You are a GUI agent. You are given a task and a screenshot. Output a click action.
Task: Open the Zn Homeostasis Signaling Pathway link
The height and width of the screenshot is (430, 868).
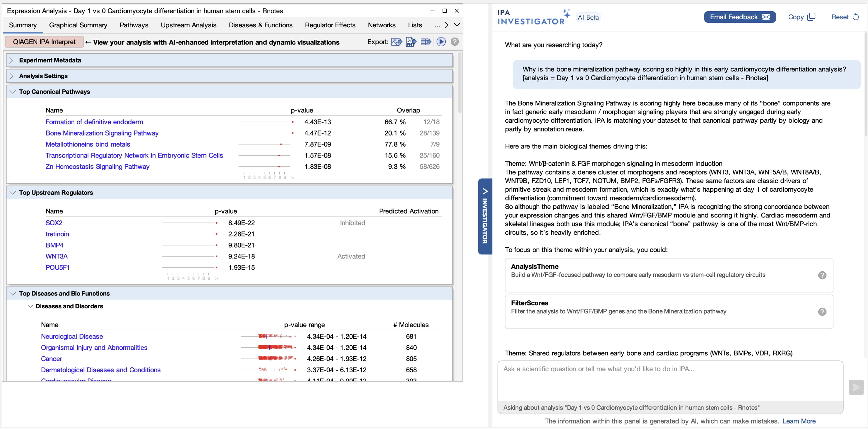tap(97, 167)
